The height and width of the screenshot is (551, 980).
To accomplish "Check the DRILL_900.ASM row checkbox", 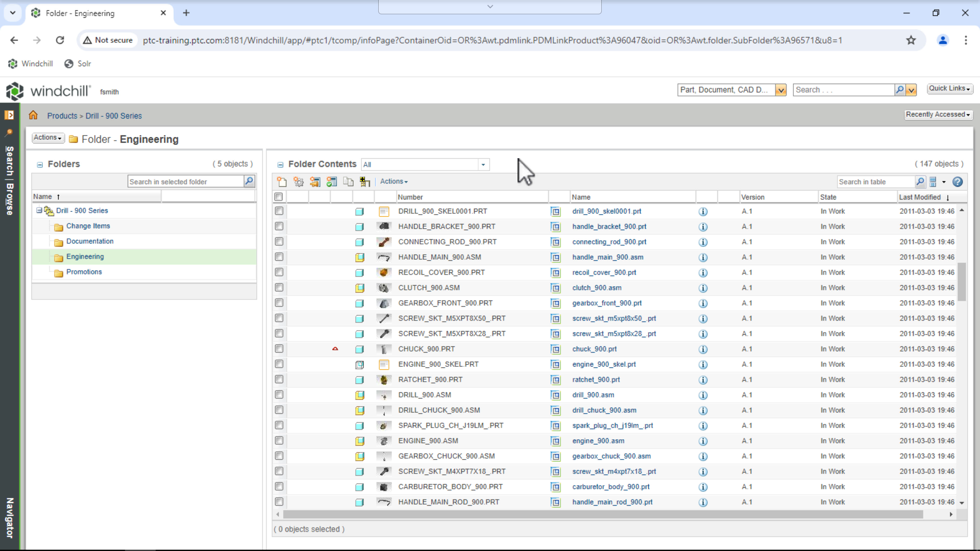I will point(279,394).
